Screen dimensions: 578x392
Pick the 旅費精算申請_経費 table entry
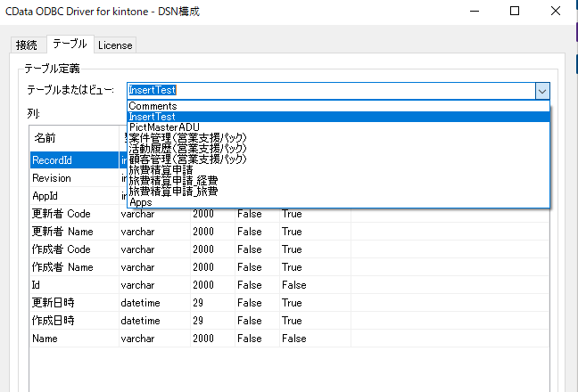click(x=173, y=181)
